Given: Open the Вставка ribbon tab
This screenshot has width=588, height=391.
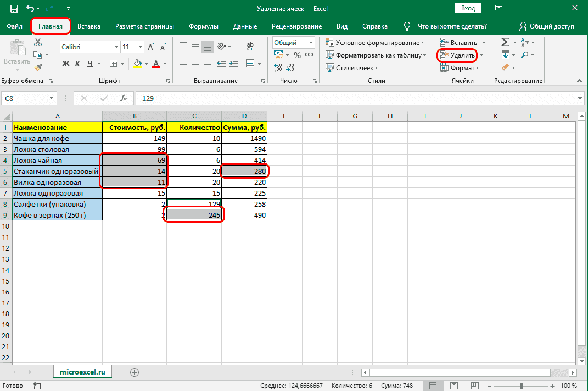Looking at the screenshot, I should coord(89,26).
